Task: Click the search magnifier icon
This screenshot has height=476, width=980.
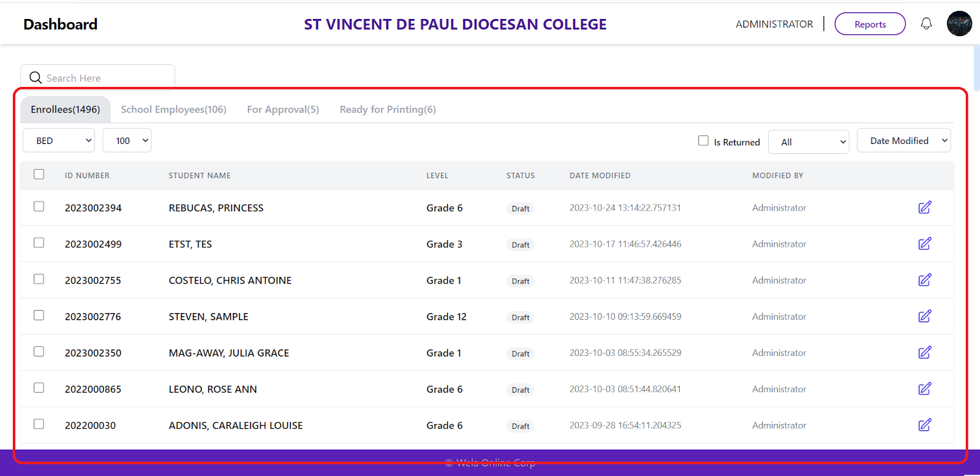Action: tap(36, 78)
